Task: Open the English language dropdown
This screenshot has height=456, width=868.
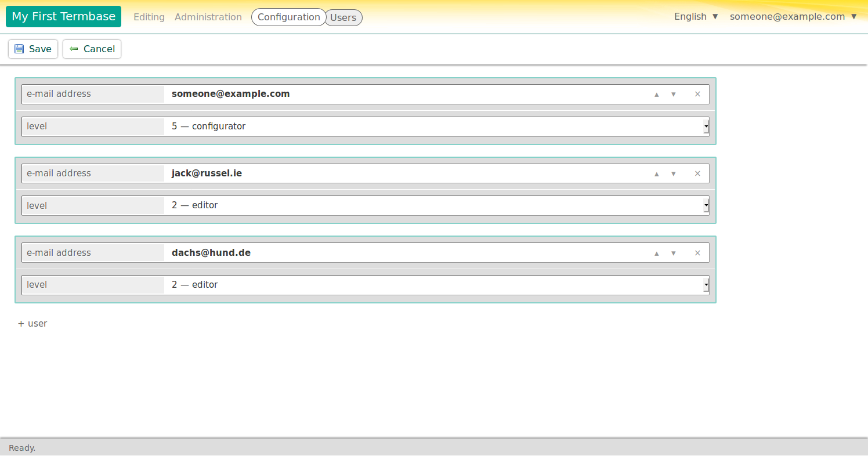Action: pos(695,16)
